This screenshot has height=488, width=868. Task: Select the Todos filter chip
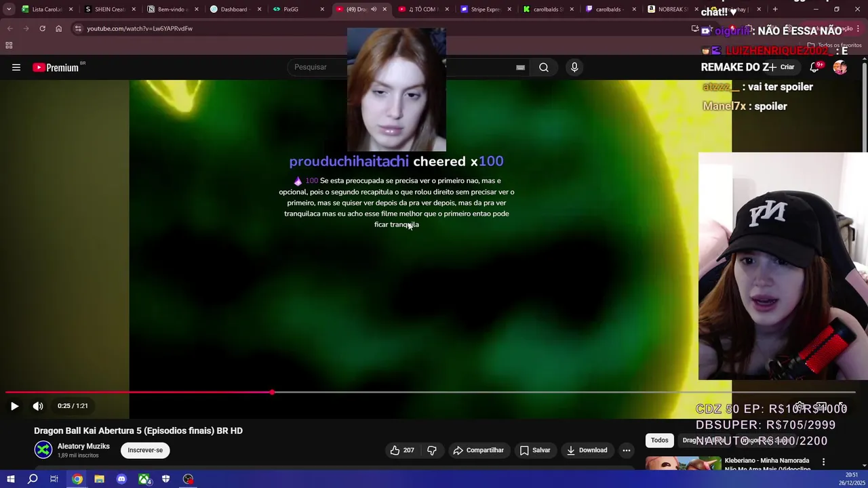pos(659,441)
